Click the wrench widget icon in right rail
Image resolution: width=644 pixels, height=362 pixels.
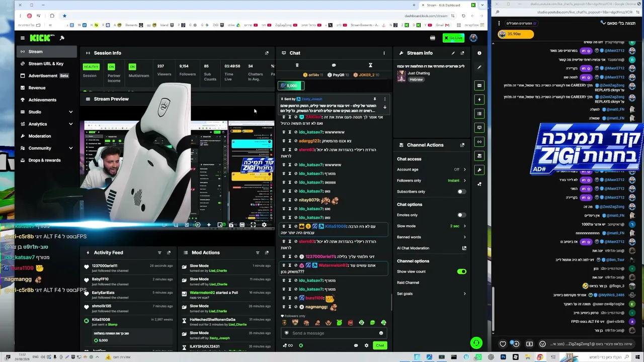(x=479, y=170)
